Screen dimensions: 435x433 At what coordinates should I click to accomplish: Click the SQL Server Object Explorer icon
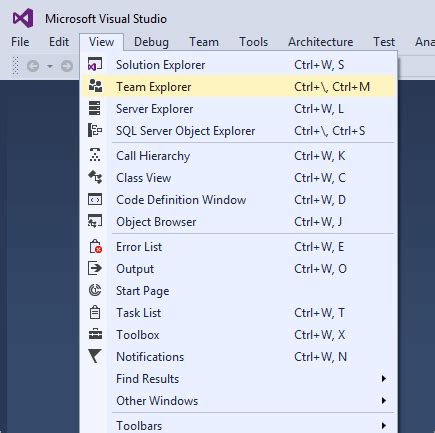(95, 130)
